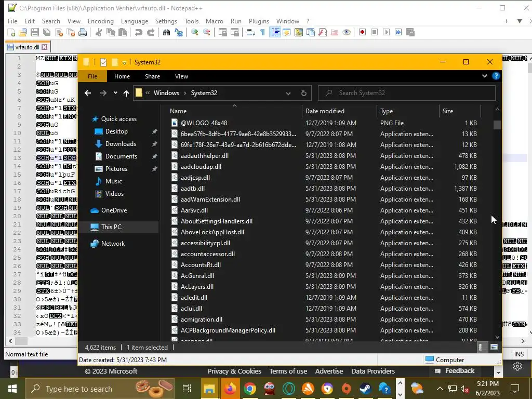The width and height of the screenshot is (532, 399).
Task: Click the Start Recording macro button
Action: coord(362,32)
